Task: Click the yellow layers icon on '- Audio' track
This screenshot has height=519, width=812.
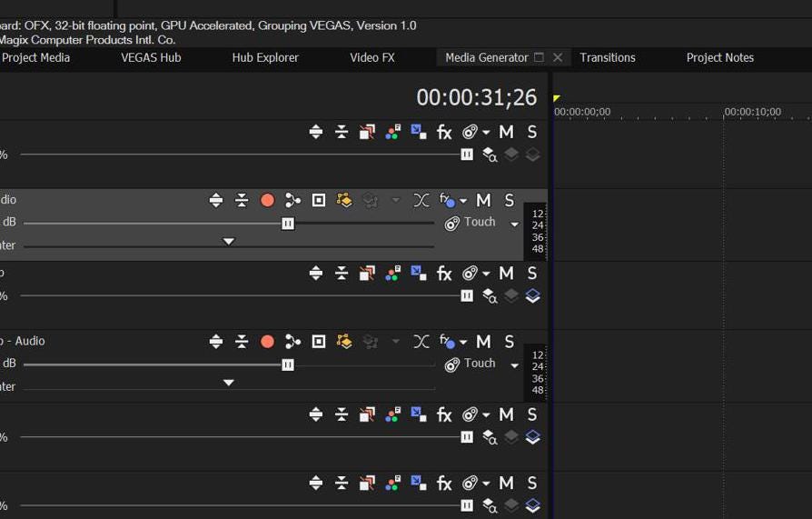Action: pyautogui.click(x=344, y=341)
